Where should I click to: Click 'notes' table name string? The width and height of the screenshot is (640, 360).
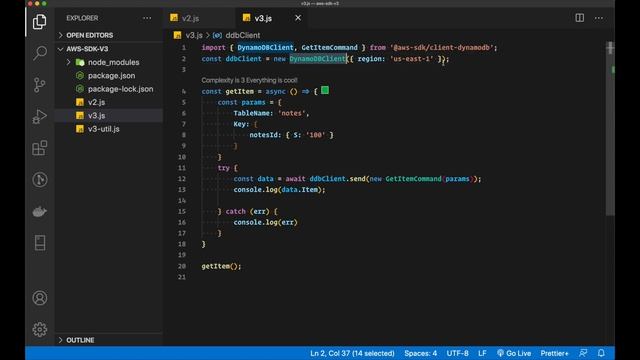[x=291, y=113]
